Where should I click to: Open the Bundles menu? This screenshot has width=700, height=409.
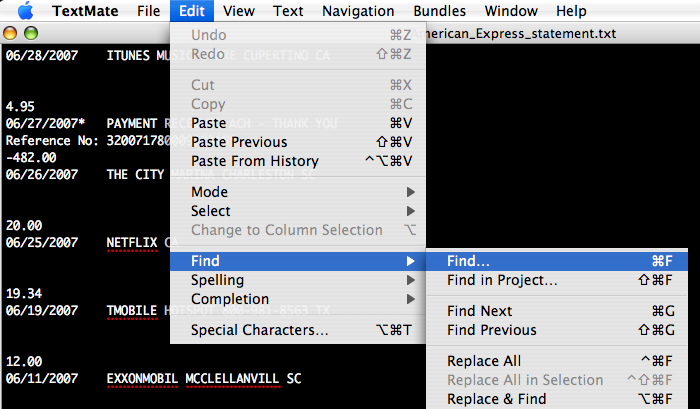tap(440, 11)
